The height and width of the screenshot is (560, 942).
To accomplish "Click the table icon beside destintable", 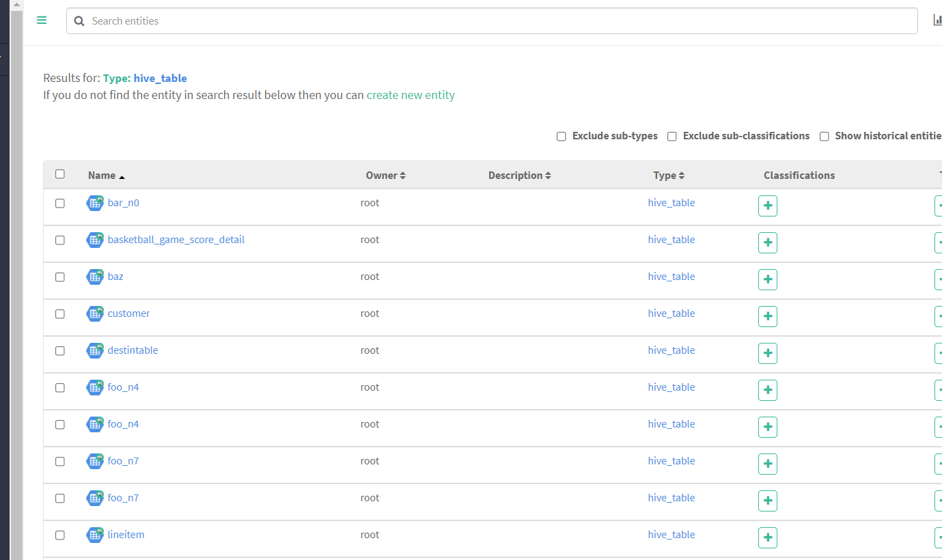I will click(94, 350).
